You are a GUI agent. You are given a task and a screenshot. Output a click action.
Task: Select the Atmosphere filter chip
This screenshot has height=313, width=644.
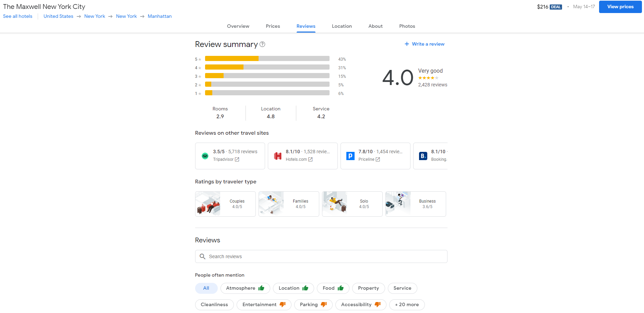pyautogui.click(x=245, y=288)
